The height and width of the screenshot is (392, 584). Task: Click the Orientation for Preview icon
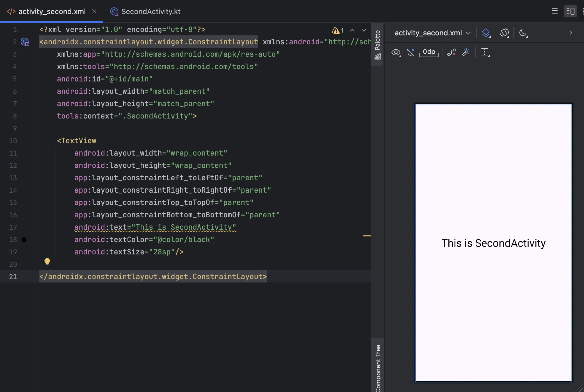[504, 33]
